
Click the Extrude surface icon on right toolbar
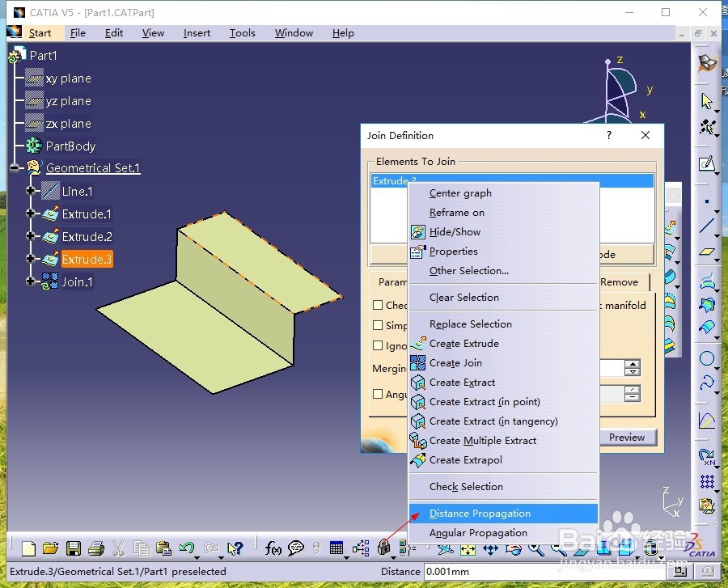(x=670, y=227)
